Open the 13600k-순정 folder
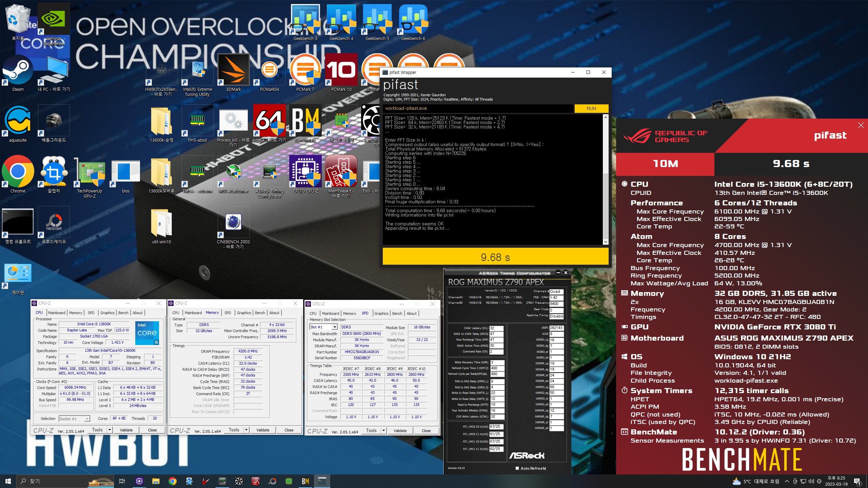Screen dimensions: 868x488 click(x=161, y=124)
